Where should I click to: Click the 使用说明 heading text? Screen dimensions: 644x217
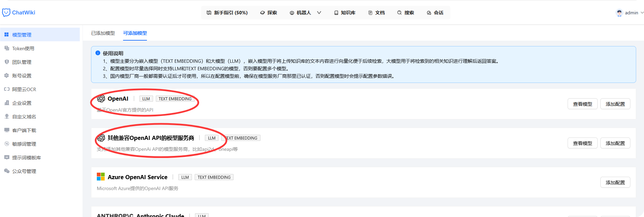coord(113,53)
